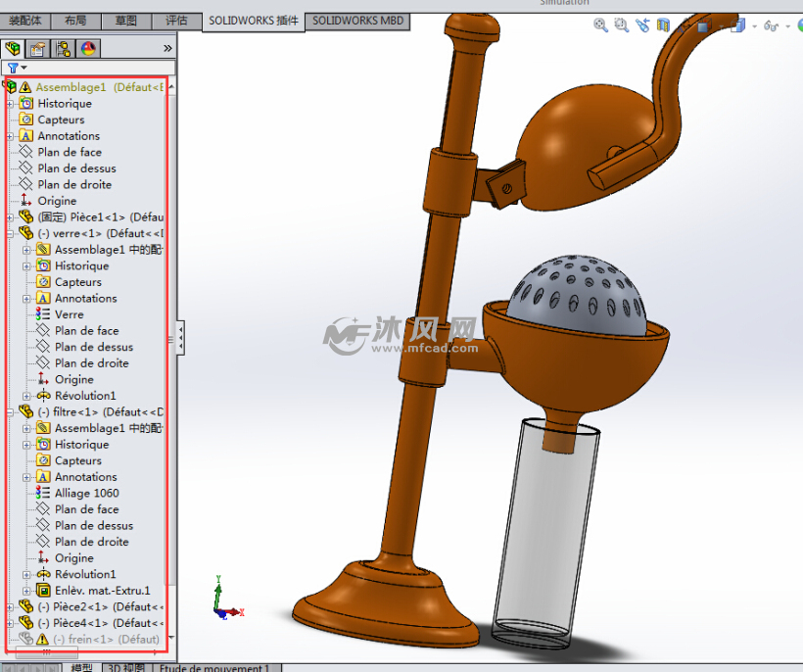This screenshot has height=672, width=803.
Task: Click the filter funnel icon
Action: (14, 68)
